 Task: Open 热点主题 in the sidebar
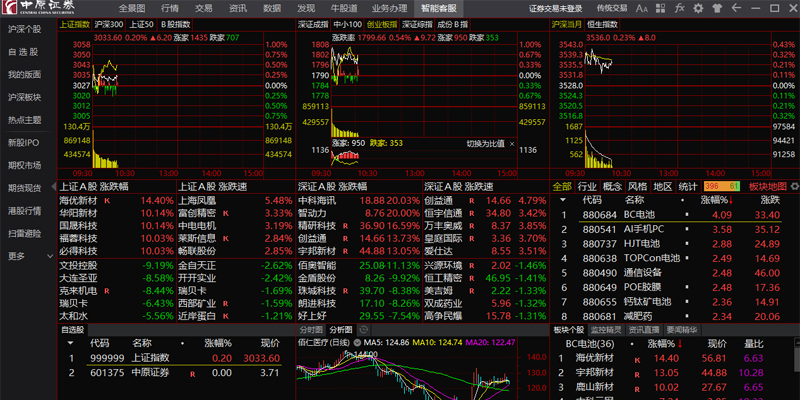tap(24, 120)
